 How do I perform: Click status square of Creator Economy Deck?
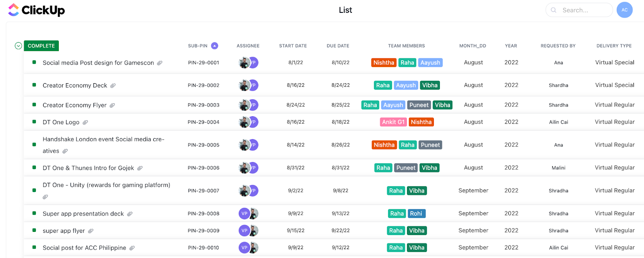[34, 85]
